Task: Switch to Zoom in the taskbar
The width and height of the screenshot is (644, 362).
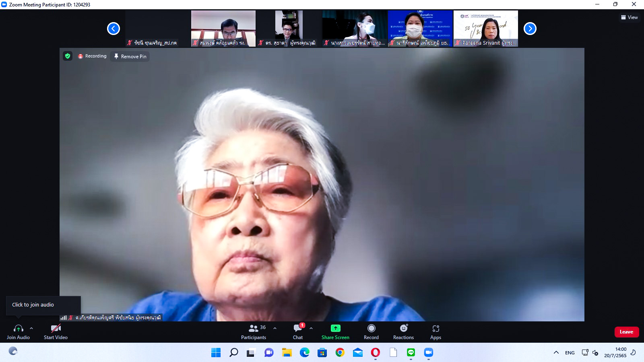Action: [429, 353]
